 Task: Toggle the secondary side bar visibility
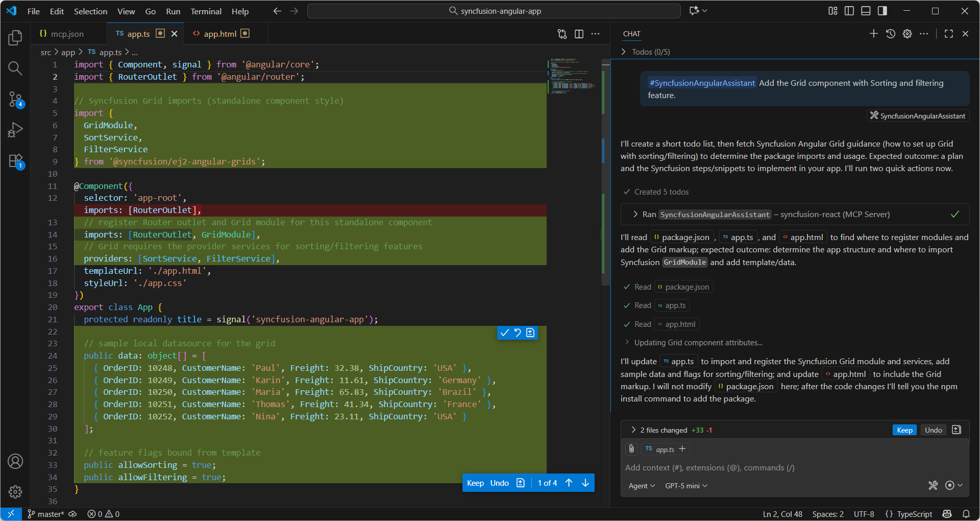click(x=883, y=10)
